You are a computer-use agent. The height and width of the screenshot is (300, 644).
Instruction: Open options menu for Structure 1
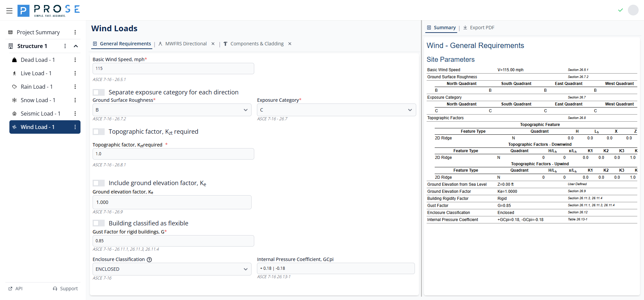[x=65, y=46]
